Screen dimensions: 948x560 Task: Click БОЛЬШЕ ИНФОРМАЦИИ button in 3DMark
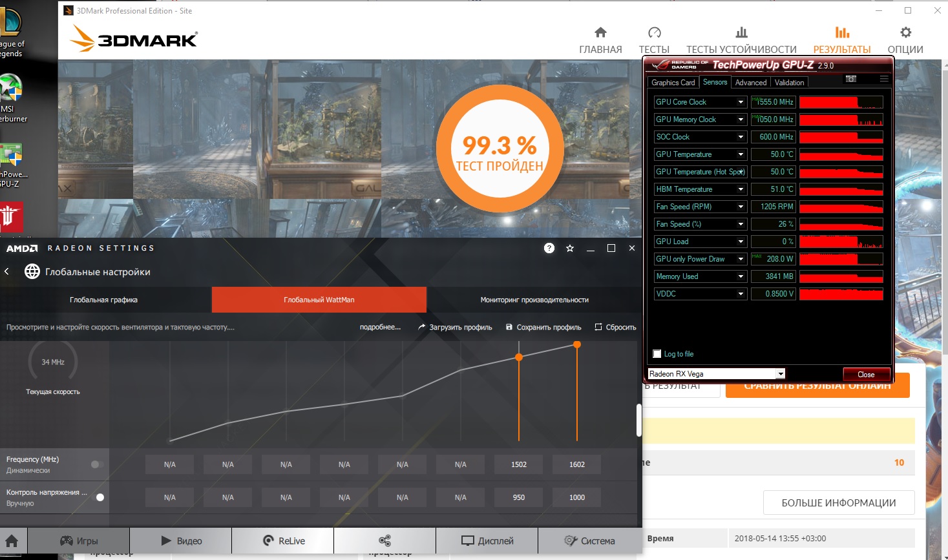[x=839, y=503]
